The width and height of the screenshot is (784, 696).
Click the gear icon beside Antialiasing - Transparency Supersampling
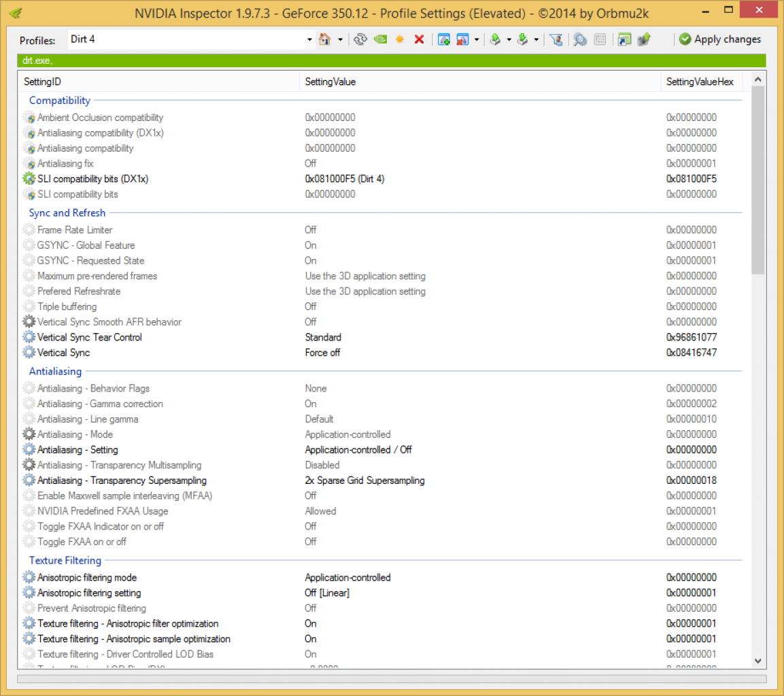[29, 481]
